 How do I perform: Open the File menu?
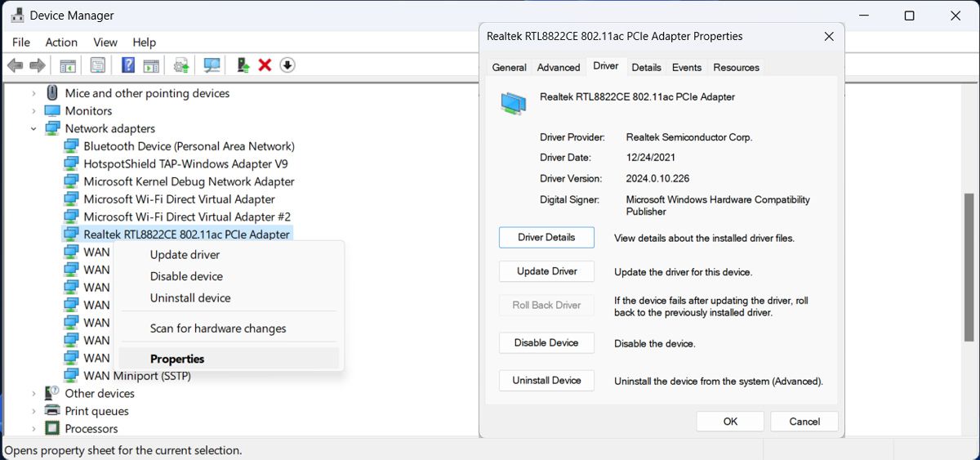(x=21, y=42)
